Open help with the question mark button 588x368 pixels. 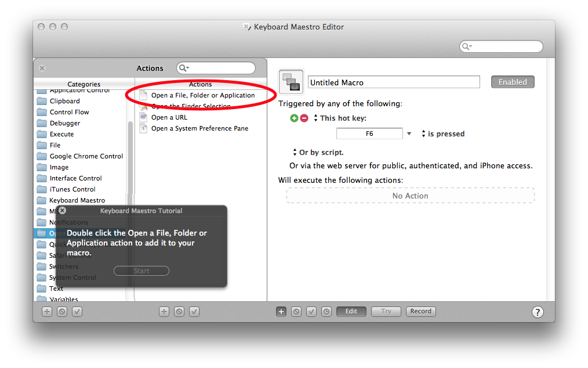pos(538,312)
